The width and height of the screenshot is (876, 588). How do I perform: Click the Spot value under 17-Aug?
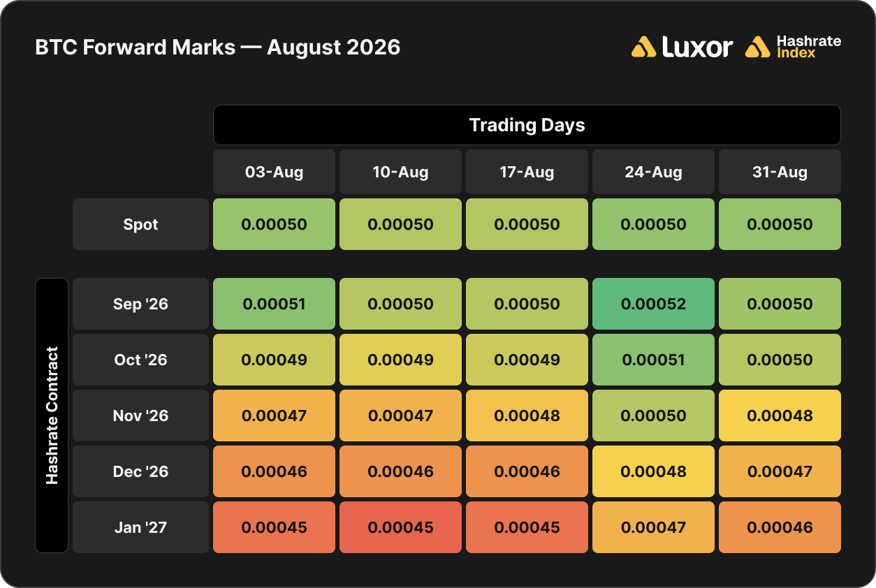point(527,224)
